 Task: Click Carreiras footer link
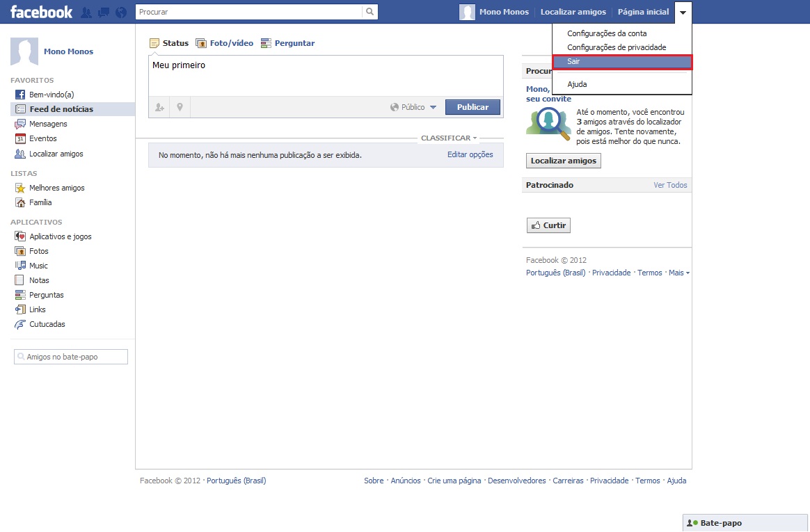(568, 481)
